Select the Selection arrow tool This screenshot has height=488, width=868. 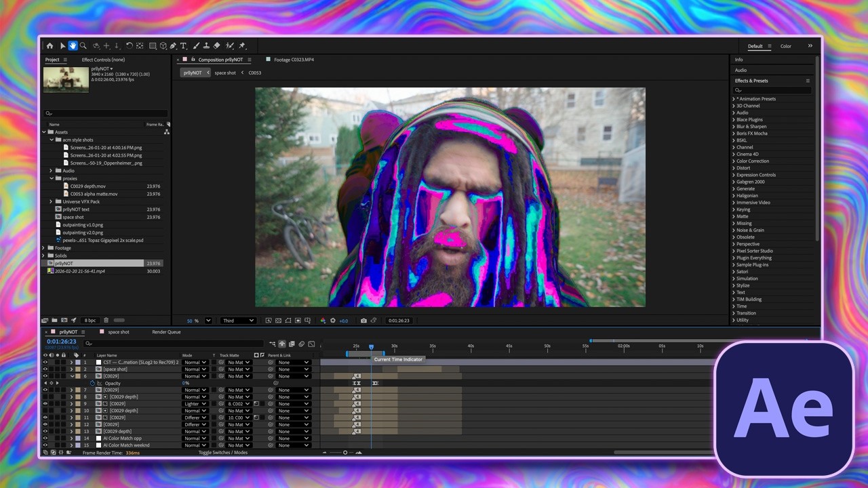tap(62, 45)
